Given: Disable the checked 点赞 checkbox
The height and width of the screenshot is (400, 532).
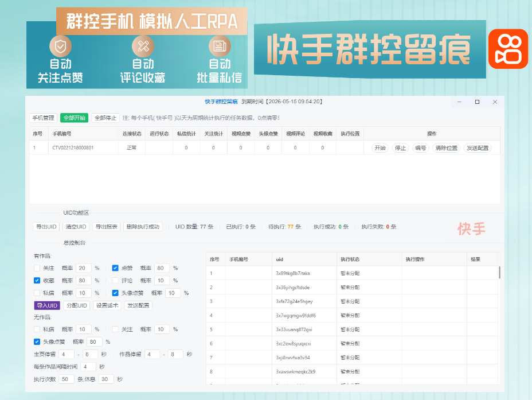Looking at the screenshot, I should [116, 268].
